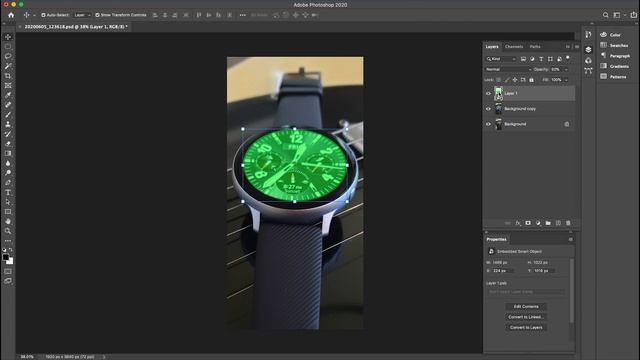Click the Edit Contents button
Image resolution: width=640 pixels, height=360 pixels.
tap(526, 307)
